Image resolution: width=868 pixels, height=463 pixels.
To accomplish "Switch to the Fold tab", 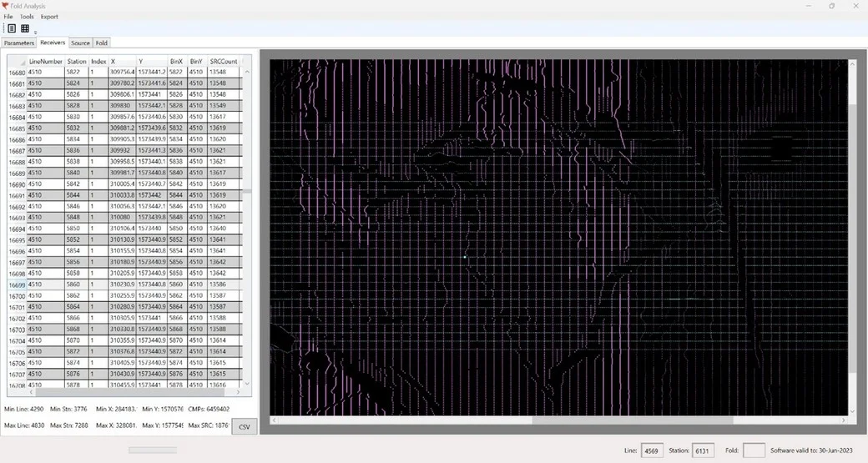I will pyautogui.click(x=101, y=43).
